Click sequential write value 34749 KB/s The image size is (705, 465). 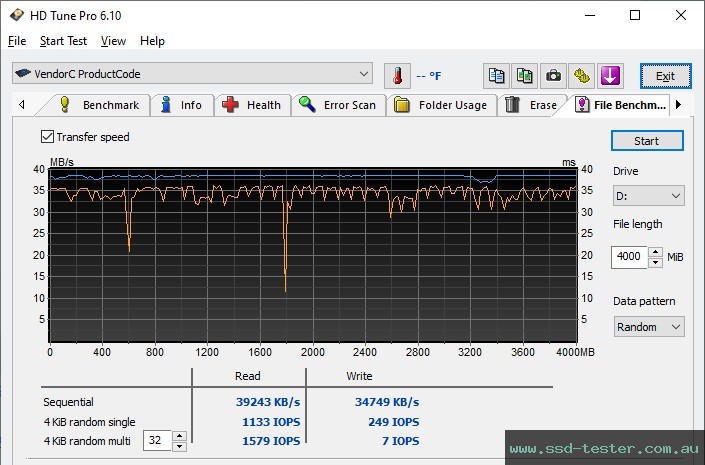coord(387,402)
